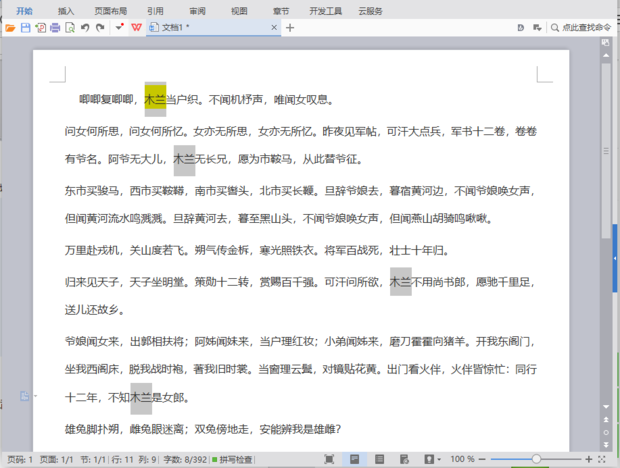The width and height of the screenshot is (620, 468).
Task: Click the vertical scrollbar up arrow
Action: [606, 56]
